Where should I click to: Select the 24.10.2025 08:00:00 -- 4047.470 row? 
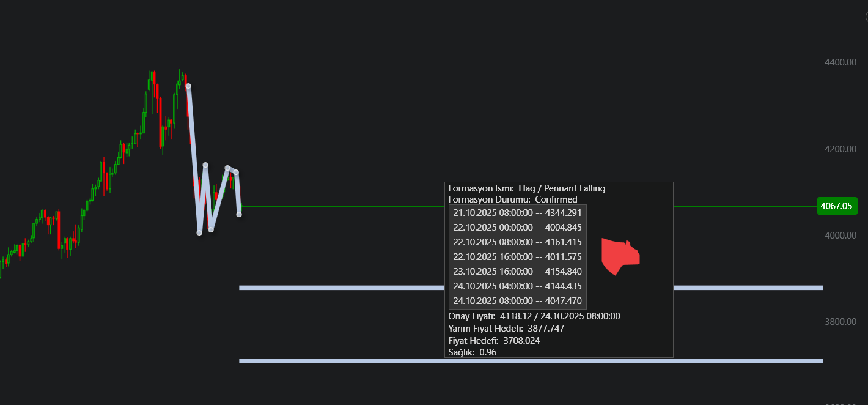click(518, 301)
